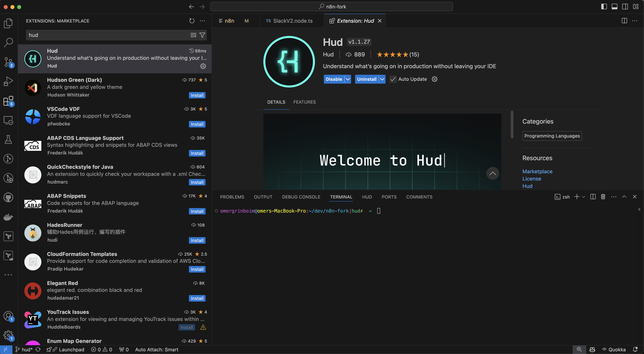644x354 pixels.
Task: Kill terminal with the trash icon
Action: point(603,197)
